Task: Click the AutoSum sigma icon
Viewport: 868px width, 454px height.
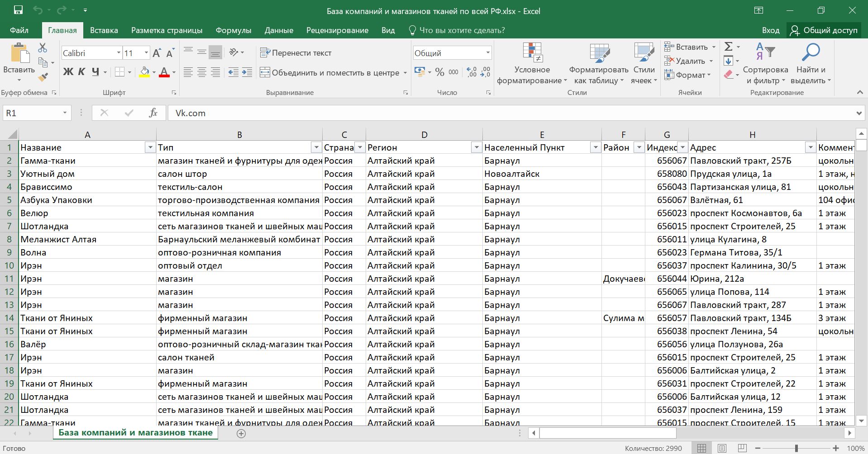Action: pos(729,47)
